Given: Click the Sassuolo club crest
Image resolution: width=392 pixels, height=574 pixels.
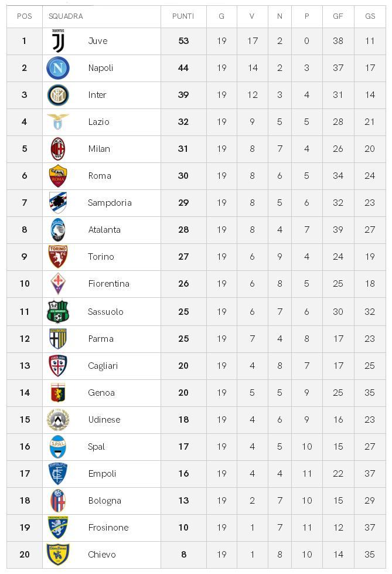Looking at the screenshot, I should pyautogui.click(x=58, y=311).
